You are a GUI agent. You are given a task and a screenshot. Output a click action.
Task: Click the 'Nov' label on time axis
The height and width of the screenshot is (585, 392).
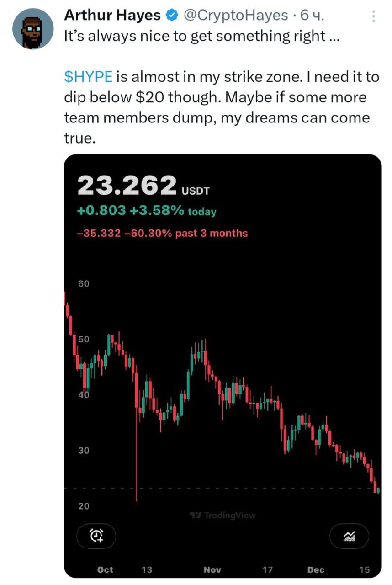click(212, 569)
